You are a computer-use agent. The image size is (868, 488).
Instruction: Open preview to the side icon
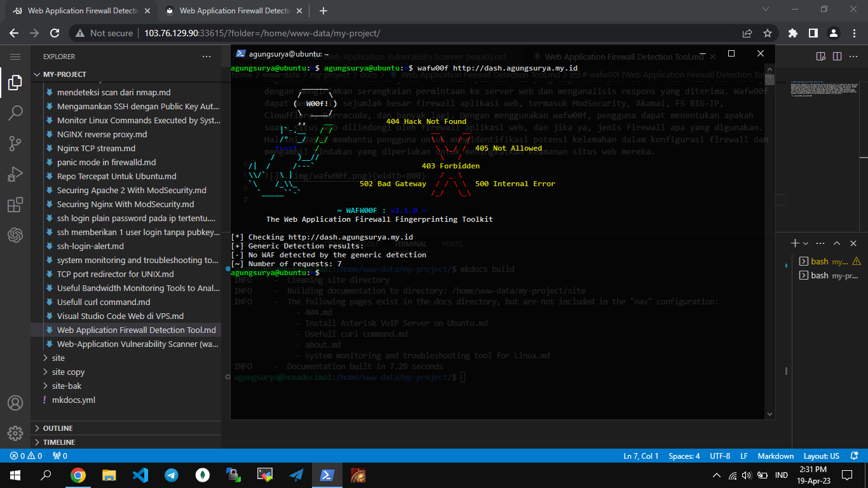coord(820,57)
